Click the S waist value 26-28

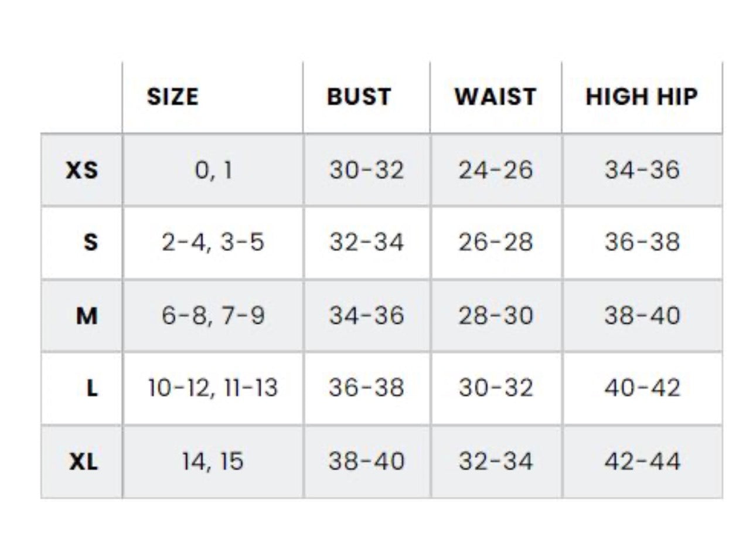pos(496,242)
